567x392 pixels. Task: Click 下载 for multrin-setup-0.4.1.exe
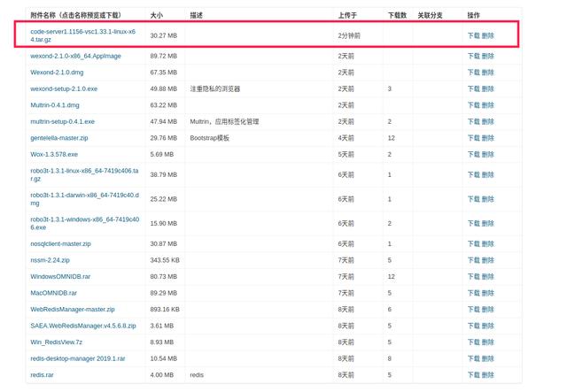tap(474, 121)
